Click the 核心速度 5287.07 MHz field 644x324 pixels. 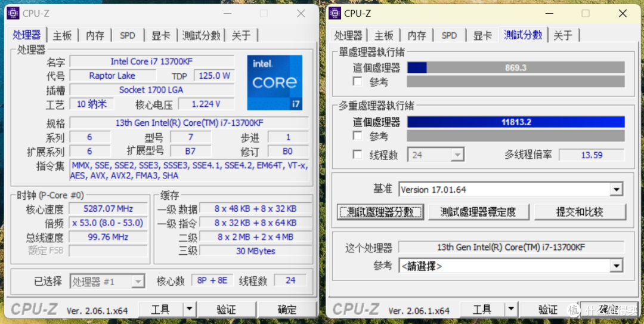click(x=109, y=208)
